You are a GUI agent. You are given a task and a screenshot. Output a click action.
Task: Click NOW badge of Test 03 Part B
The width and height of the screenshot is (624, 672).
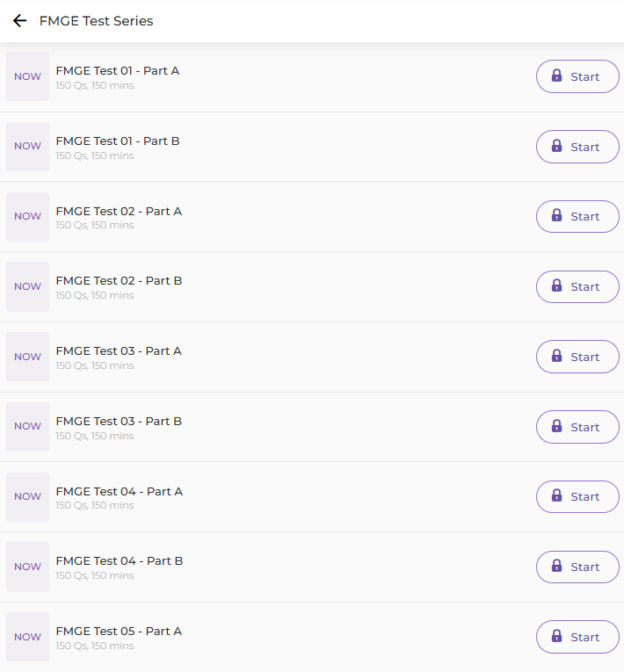27,427
